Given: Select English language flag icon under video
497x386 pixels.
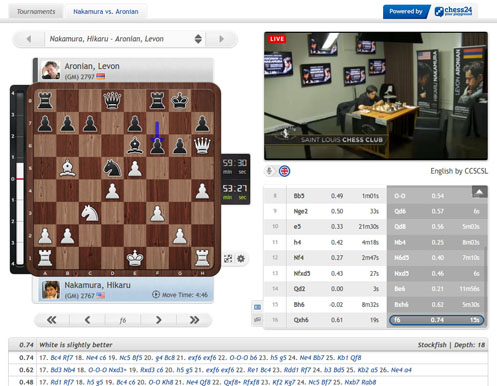Looking at the screenshot, I should pyautogui.click(x=284, y=171).
